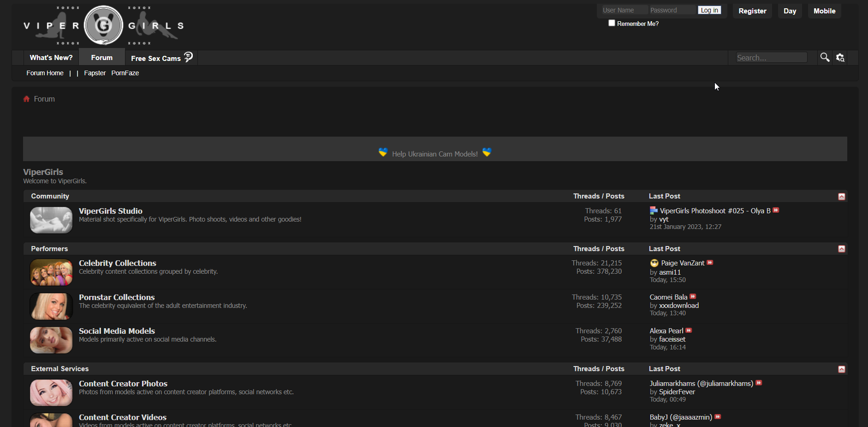Enable the Remember Me checkbox
The image size is (868, 427).
point(612,23)
